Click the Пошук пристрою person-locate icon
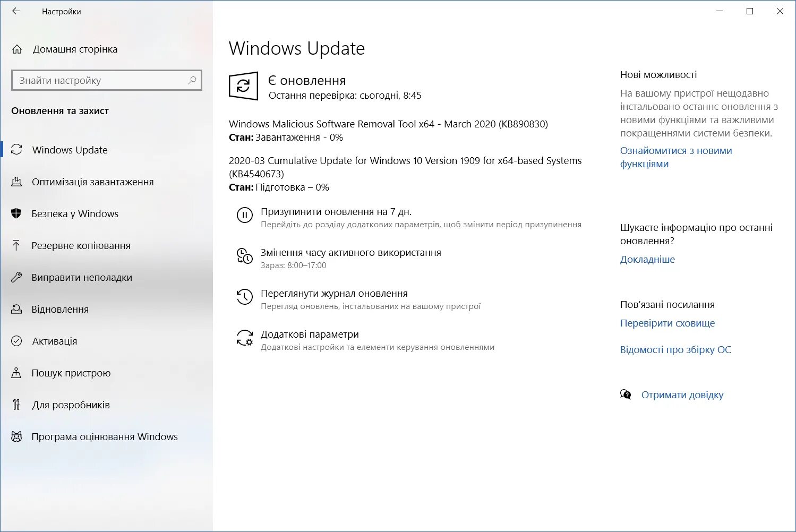 pyautogui.click(x=16, y=373)
